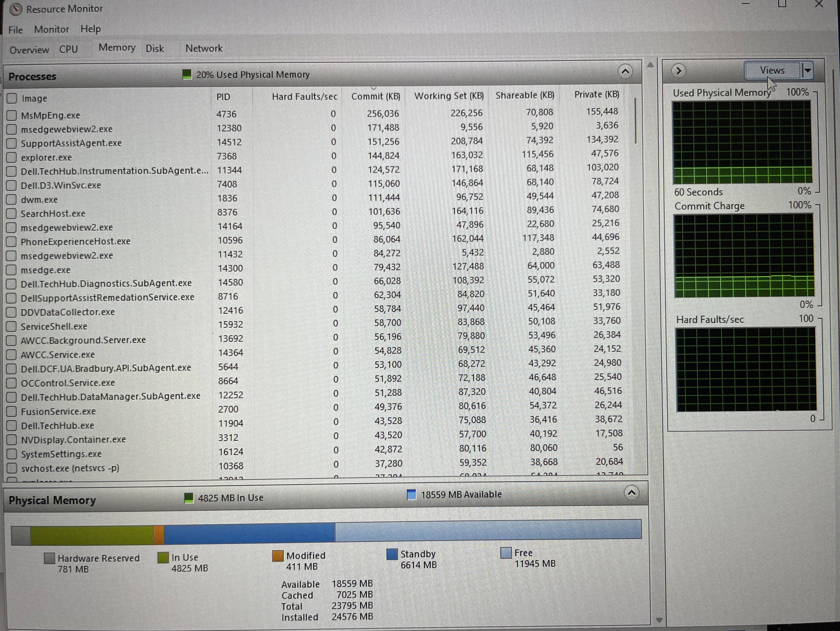The image size is (840, 631).
Task: Click the green icon beside 20% Used Physical Memory
Action: point(188,74)
